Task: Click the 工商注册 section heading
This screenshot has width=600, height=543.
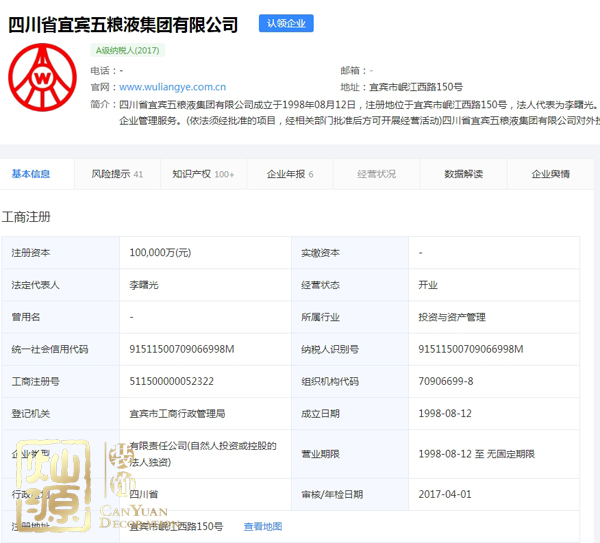Action: coord(26,217)
